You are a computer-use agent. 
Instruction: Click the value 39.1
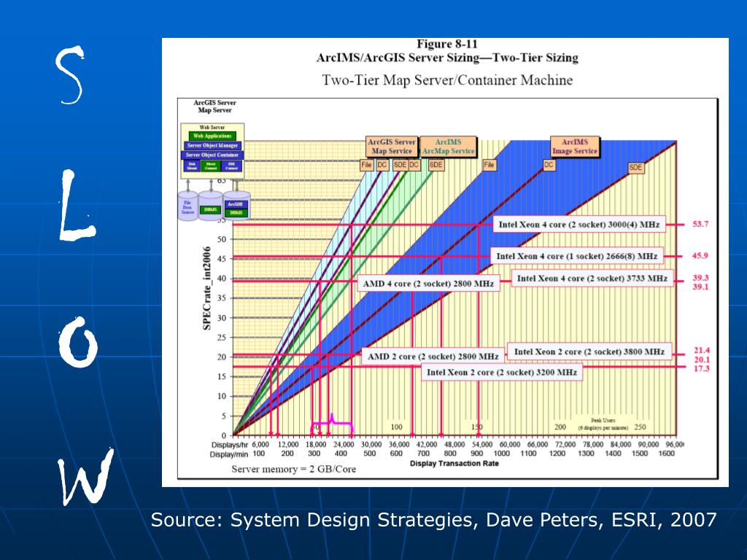[x=701, y=287]
